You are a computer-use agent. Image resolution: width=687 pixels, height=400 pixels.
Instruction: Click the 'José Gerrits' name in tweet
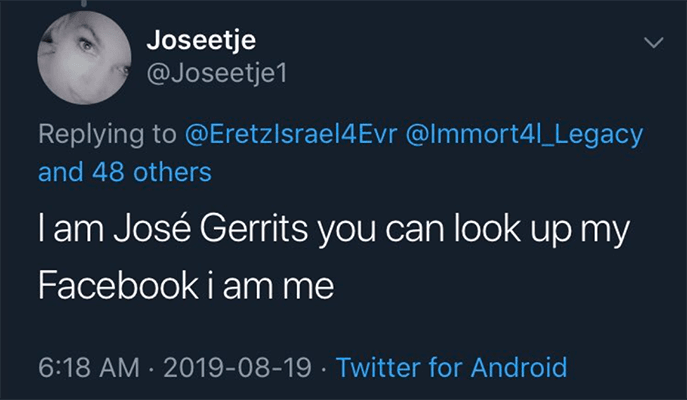[211, 228]
